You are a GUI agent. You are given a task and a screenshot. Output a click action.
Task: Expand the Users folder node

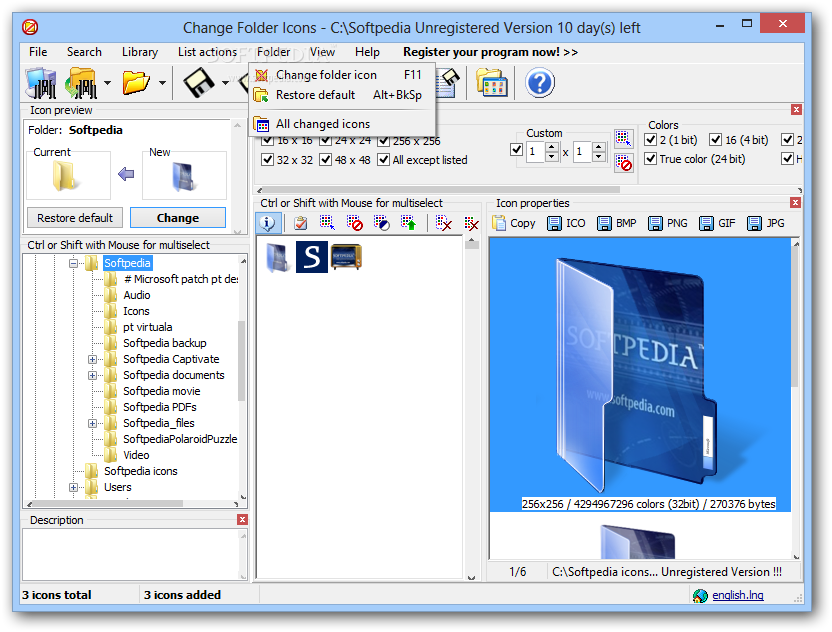(73, 487)
